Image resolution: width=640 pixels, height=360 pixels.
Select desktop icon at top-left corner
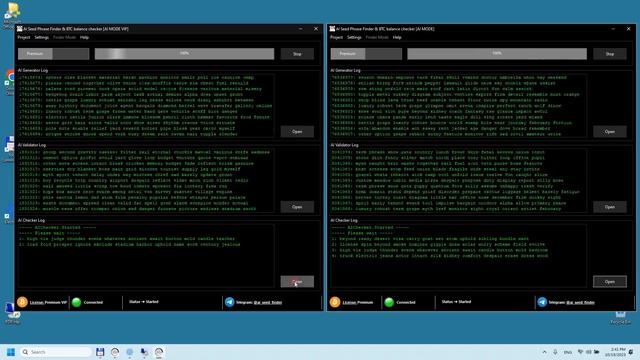point(12,15)
